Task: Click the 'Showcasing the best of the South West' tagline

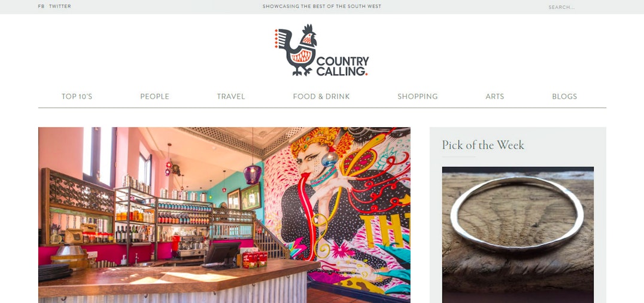Action: pyautogui.click(x=321, y=6)
